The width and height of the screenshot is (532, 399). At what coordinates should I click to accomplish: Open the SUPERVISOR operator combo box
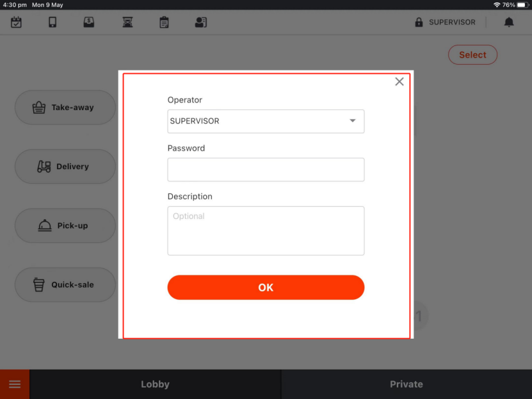pos(256,121)
